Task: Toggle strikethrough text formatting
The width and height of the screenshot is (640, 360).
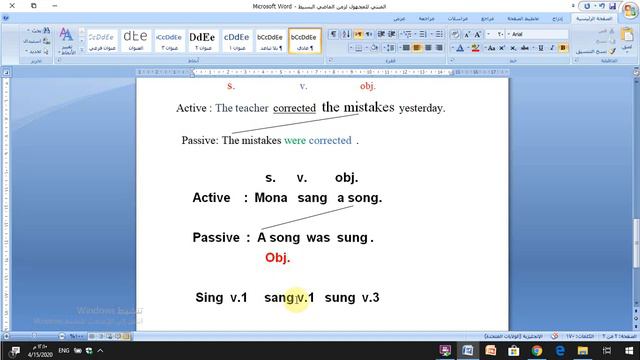Action: [524, 48]
